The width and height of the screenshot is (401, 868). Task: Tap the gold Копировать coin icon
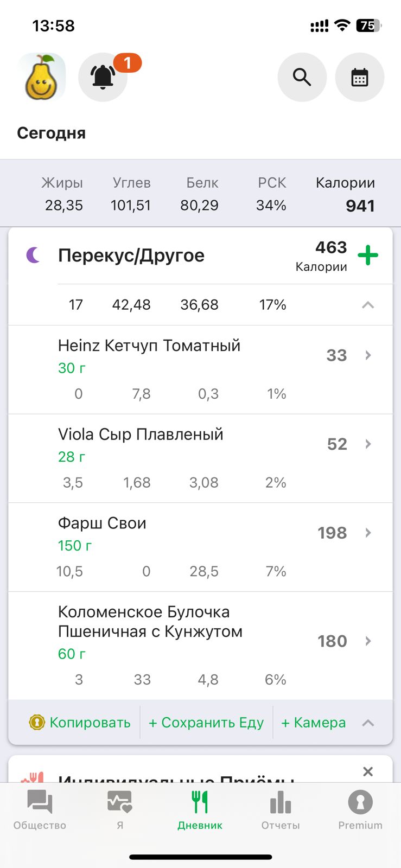(37, 723)
